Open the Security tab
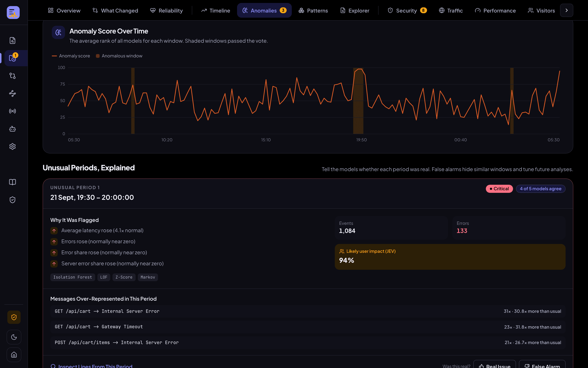Screen dimensions: 588x368 (407, 10)
